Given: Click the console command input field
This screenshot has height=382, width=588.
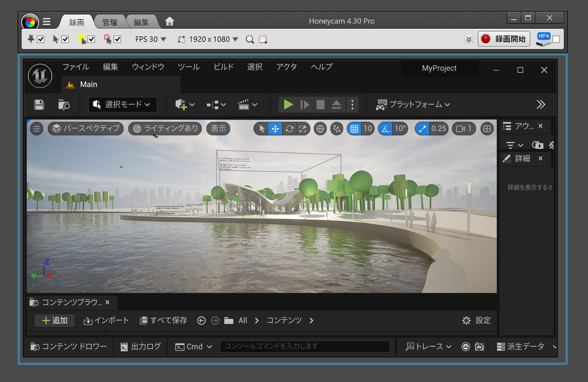Looking at the screenshot, I should tap(304, 346).
